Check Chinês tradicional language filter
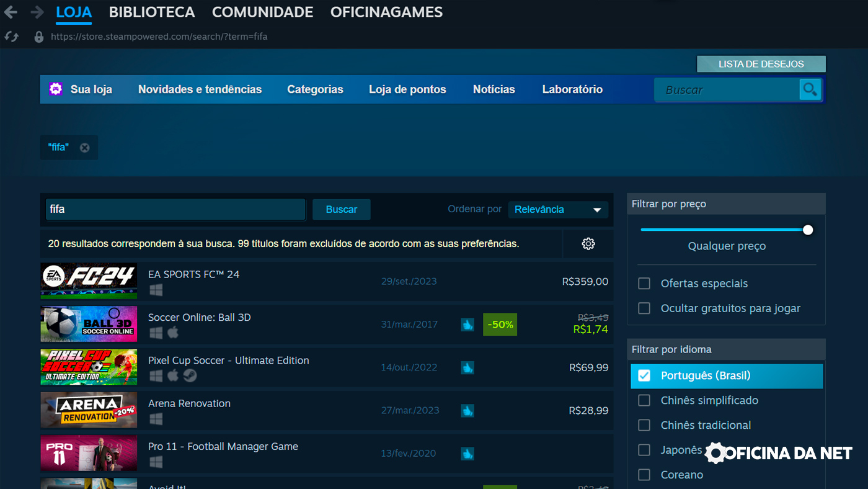 tap(644, 425)
